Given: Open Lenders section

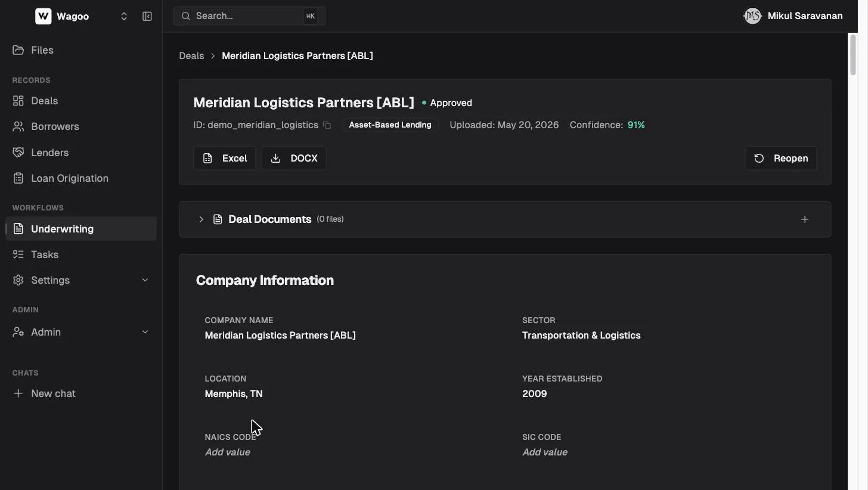Looking at the screenshot, I should [x=81, y=153].
